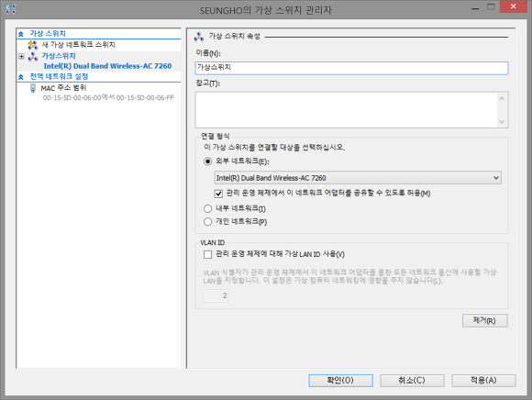Click the 이름(N) name input field

click(351, 68)
